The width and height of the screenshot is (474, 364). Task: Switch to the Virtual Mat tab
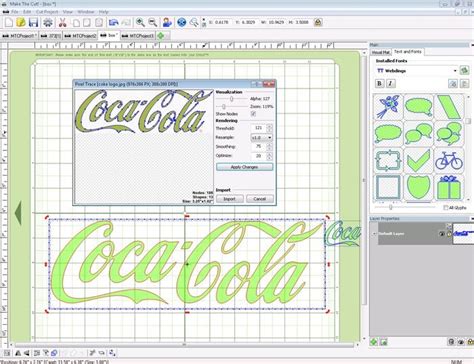(x=380, y=52)
